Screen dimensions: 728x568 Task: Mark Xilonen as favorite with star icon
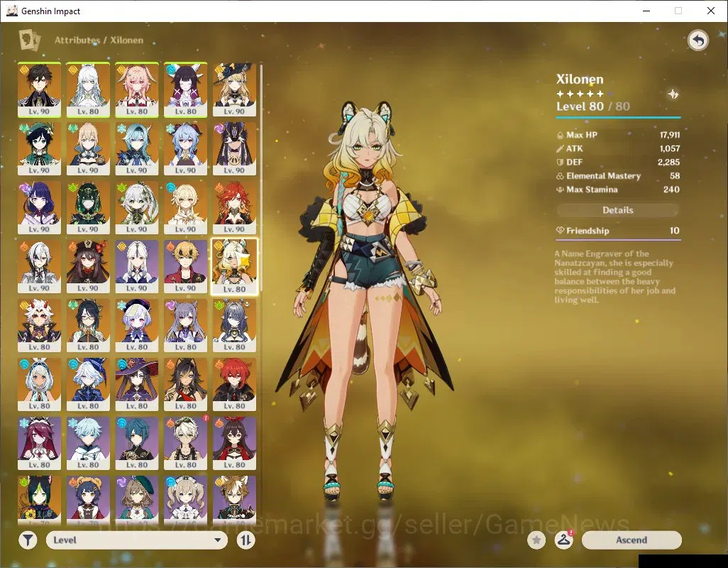click(536, 540)
